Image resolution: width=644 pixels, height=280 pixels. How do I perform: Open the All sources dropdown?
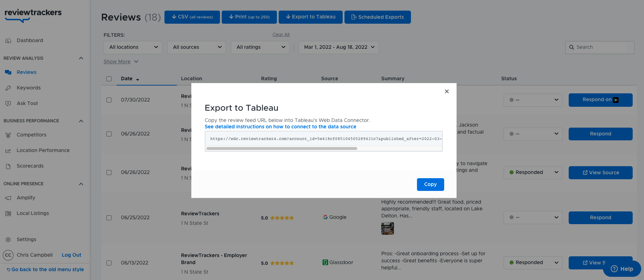197,47
